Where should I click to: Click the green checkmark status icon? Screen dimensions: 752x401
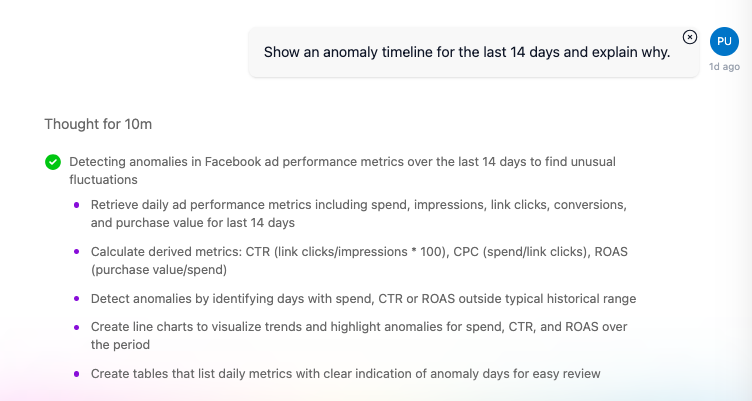click(53, 162)
